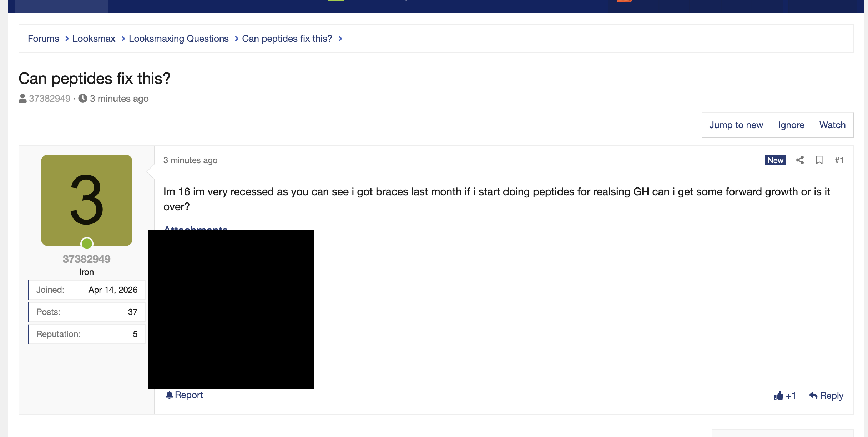Click the '3 minutes ago' timestamp in post header

tap(190, 160)
